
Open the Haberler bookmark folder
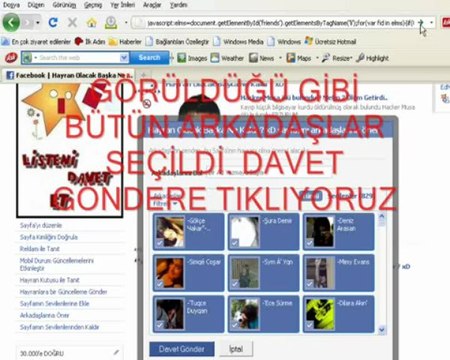click(x=125, y=42)
